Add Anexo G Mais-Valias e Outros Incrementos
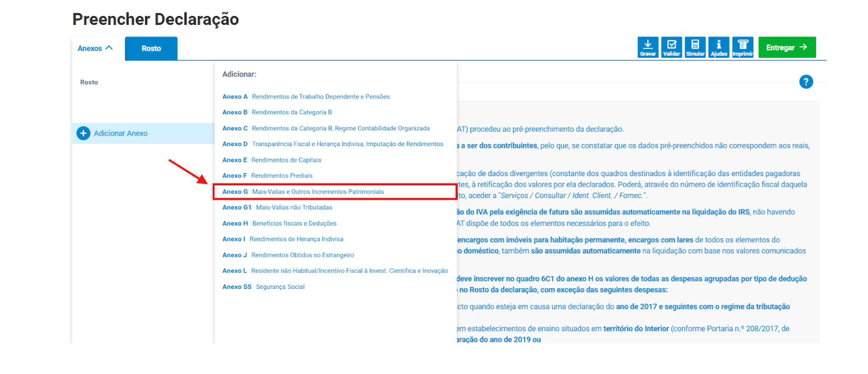868x374 pixels. (x=303, y=192)
